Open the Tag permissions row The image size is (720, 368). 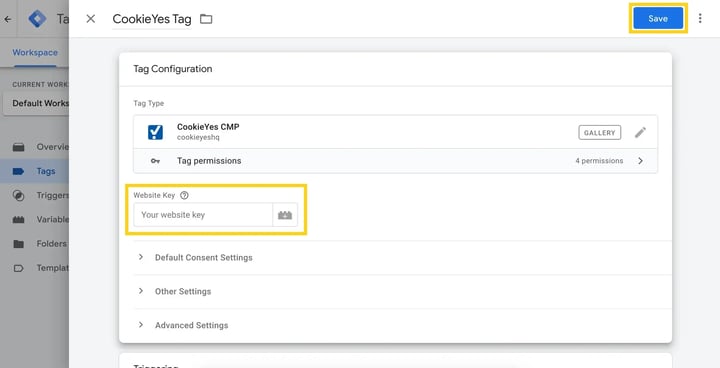click(x=395, y=161)
